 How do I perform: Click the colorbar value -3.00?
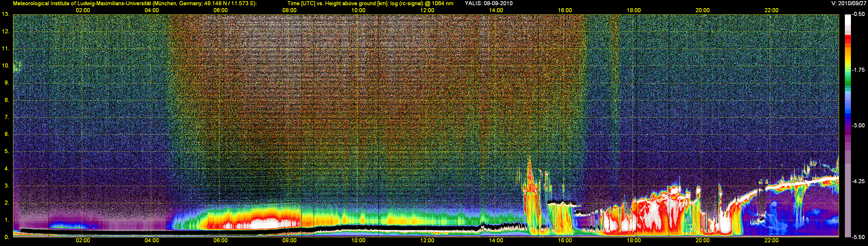(858, 125)
